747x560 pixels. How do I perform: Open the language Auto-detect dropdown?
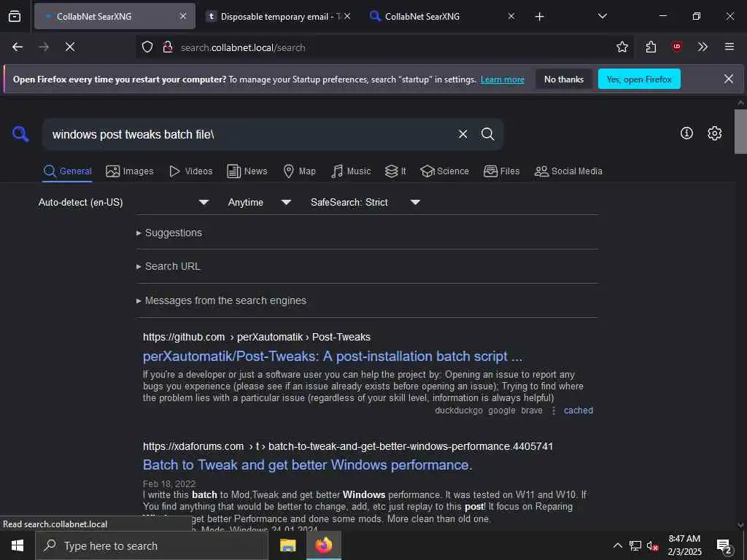(x=124, y=203)
